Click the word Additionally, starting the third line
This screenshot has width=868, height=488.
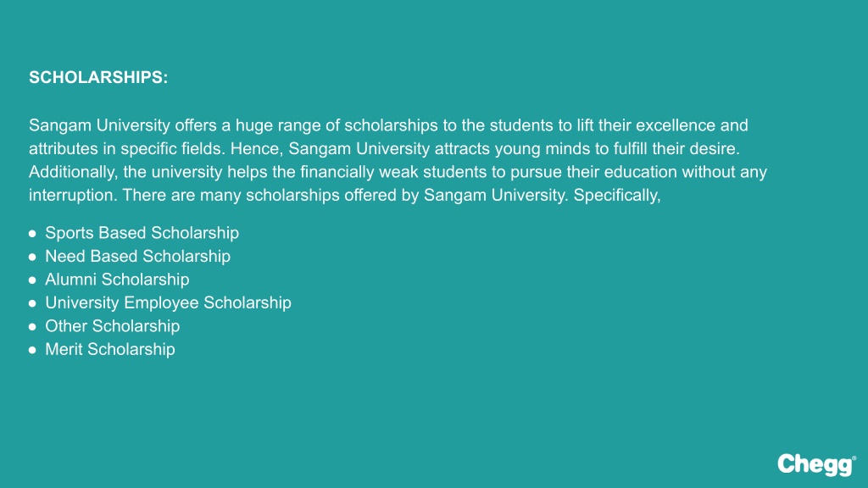pyautogui.click(x=74, y=172)
